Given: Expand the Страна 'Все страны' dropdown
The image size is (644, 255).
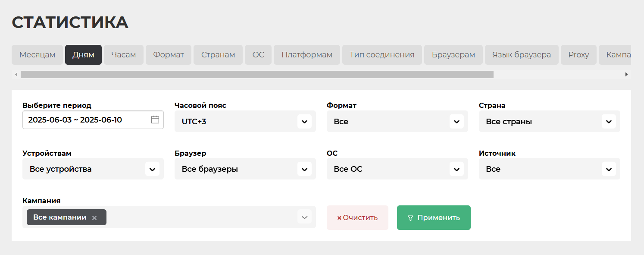Looking at the screenshot, I should click(609, 122).
